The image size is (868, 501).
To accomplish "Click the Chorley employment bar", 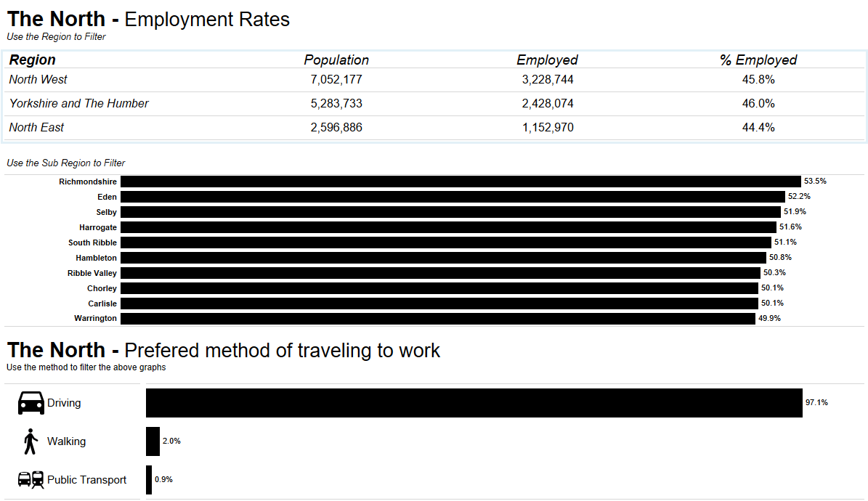I will click(x=439, y=288).
